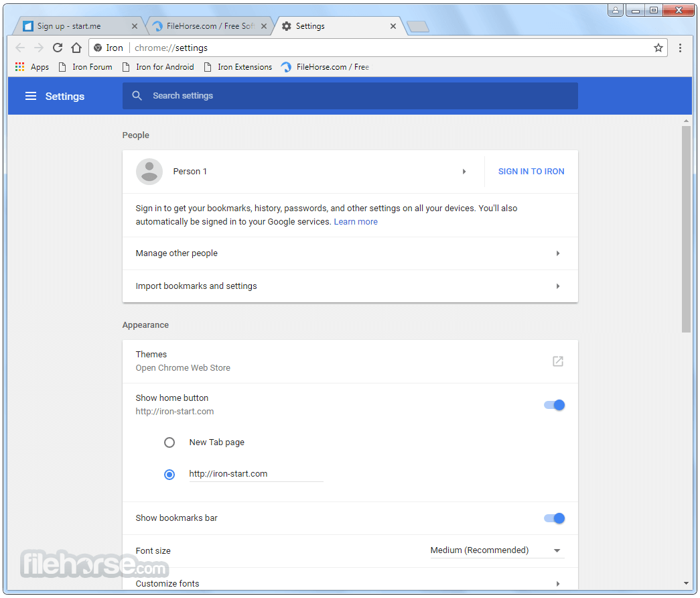Click the Person 1 avatar icon
Screen dimensions: 700x598
coord(149,172)
